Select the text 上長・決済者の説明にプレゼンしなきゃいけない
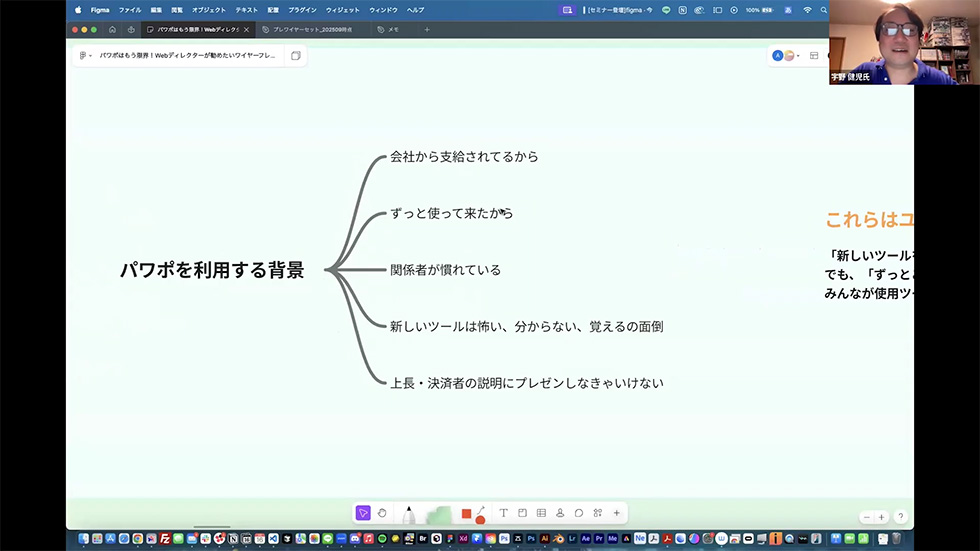980x551 pixels. coord(526,383)
